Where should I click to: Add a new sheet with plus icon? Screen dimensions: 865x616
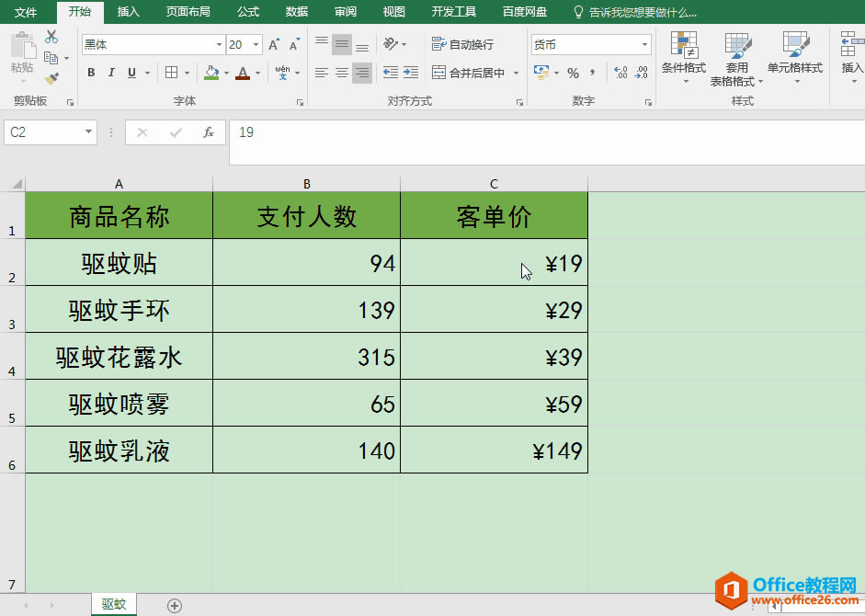tap(175, 605)
